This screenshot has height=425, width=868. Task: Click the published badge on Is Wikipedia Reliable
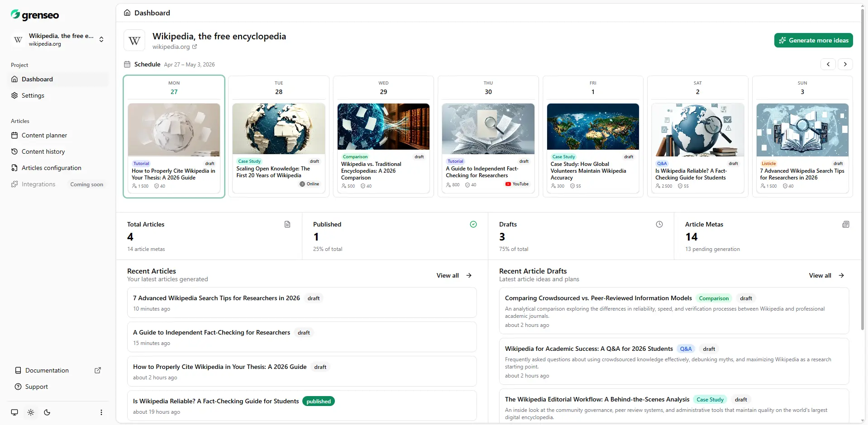click(x=319, y=401)
